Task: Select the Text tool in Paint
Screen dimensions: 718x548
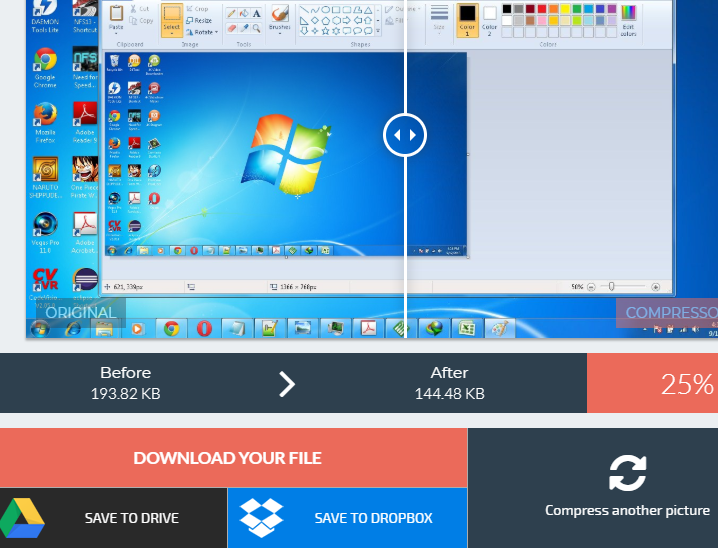Action: (256, 13)
